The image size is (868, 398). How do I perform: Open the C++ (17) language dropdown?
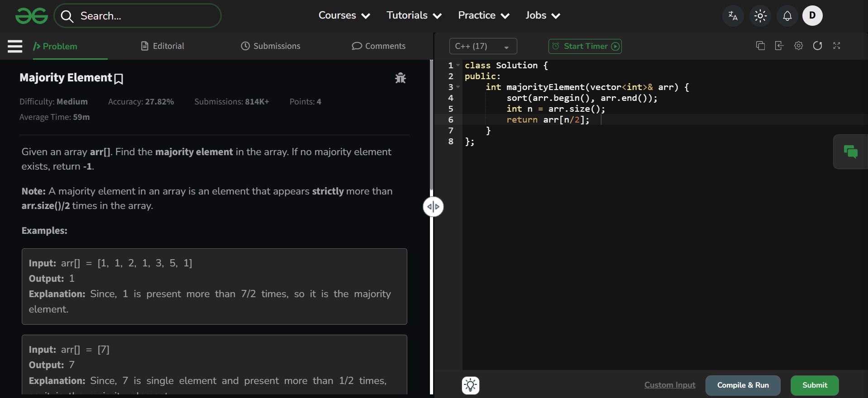click(x=483, y=46)
